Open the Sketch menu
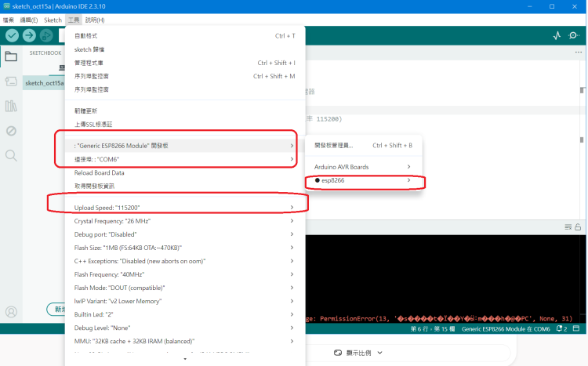 point(53,20)
